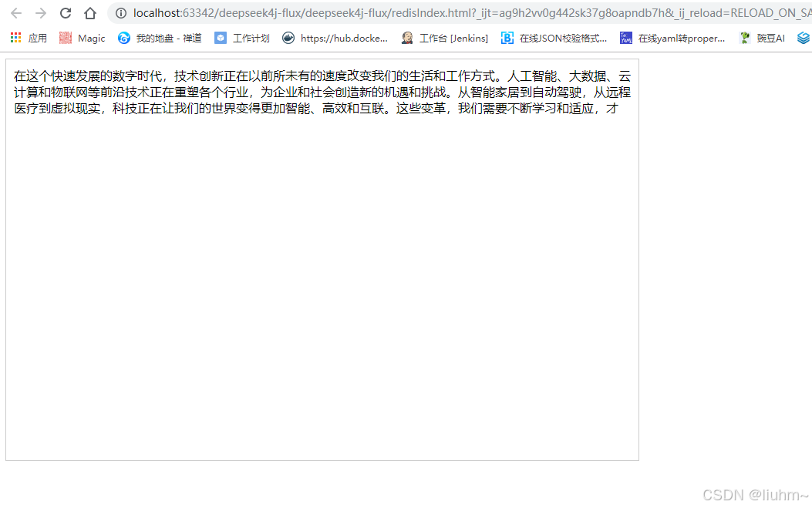Open the browser home page
This screenshot has height=508, width=812.
tap(90, 13)
